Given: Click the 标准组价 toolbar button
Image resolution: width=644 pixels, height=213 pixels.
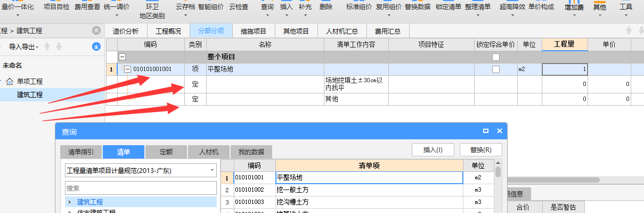Looking at the screenshot, I should [x=358, y=7].
